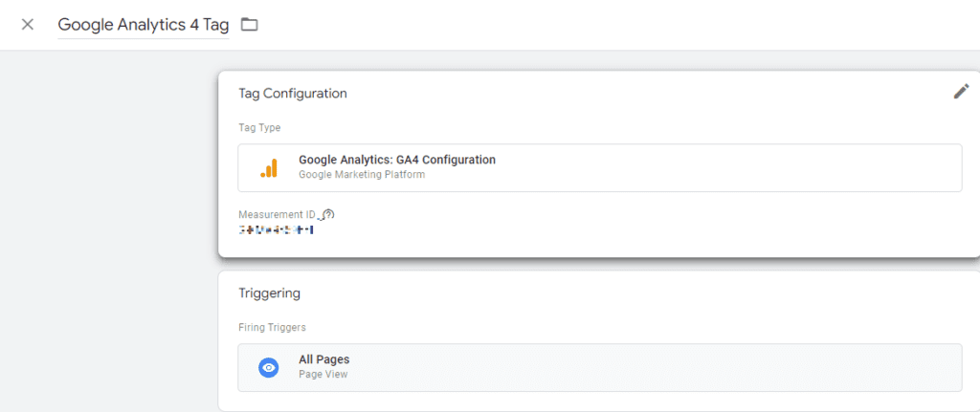Select the Google Analytics: GA4 Configuration tag type

click(x=599, y=168)
